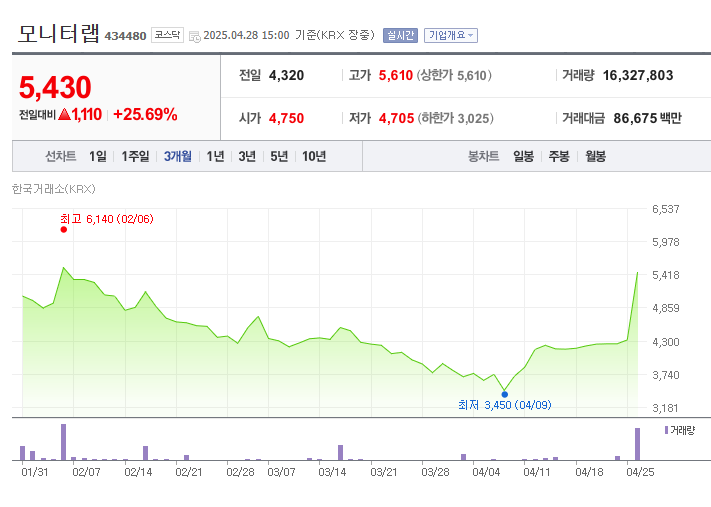Click the tall volume bar before 02/07
The height and width of the screenshot is (507, 711).
(x=63, y=442)
